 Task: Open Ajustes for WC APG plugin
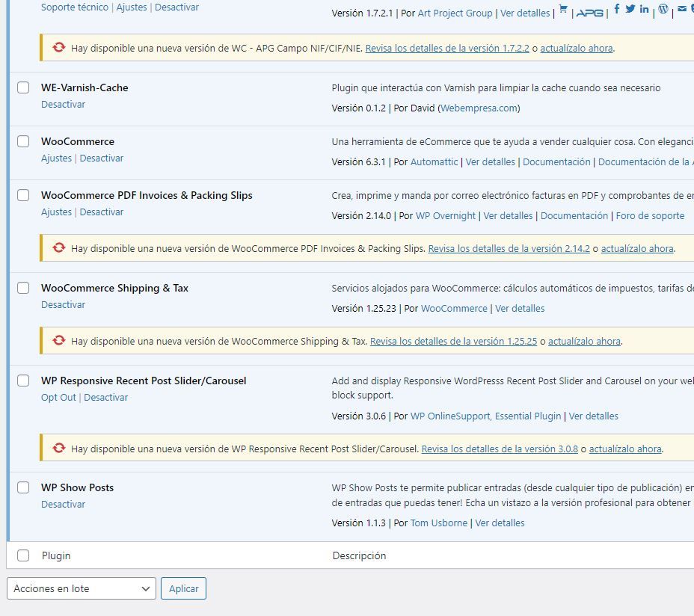[132, 7]
